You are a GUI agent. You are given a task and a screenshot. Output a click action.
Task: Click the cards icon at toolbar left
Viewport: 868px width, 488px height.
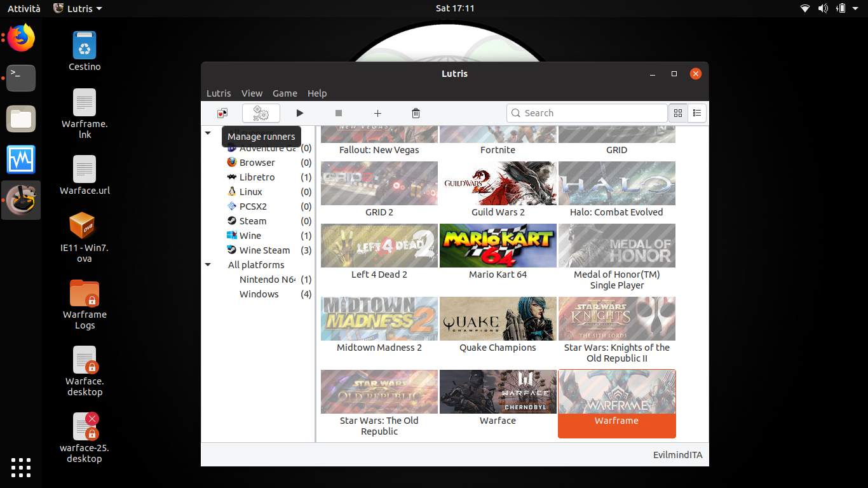pyautogui.click(x=222, y=113)
